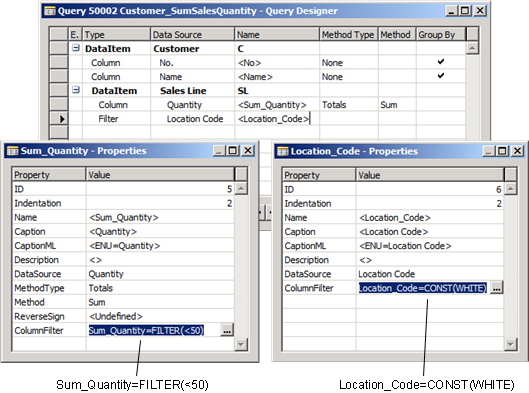Image resolution: width=529 pixels, height=393 pixels.
Task: Click Name value <Location_Code> in properties
Action: 430,218
